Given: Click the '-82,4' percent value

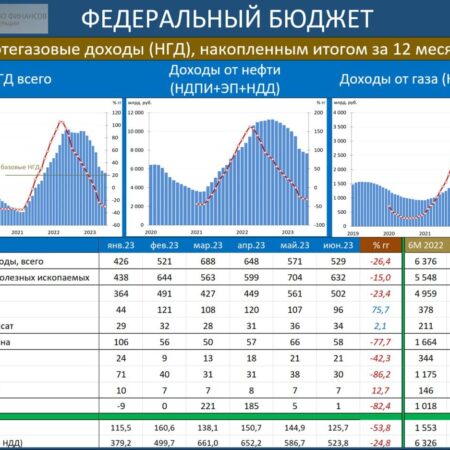Looking at the screenshot, I should (380, 406).
